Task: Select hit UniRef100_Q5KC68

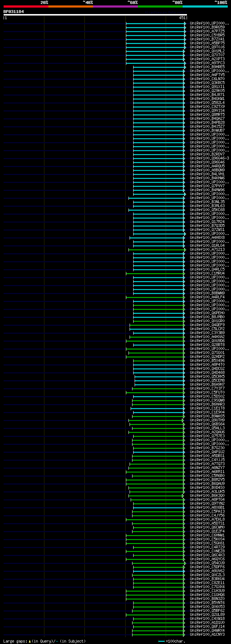Action: click(207, 210)
